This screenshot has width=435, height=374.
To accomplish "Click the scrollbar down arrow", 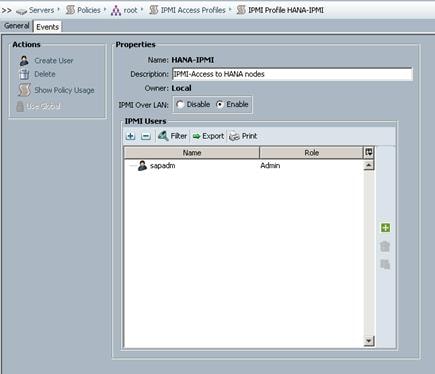I will tap(369, 341).
